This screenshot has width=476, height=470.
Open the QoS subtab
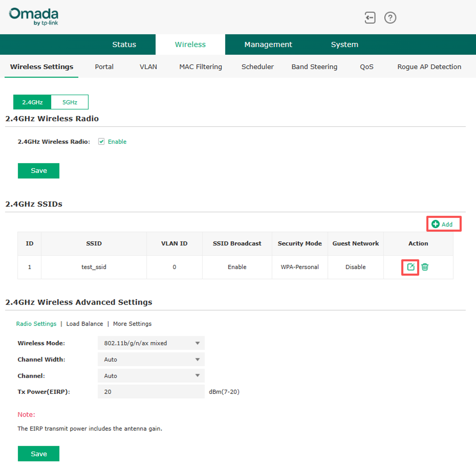click(367, 67)
